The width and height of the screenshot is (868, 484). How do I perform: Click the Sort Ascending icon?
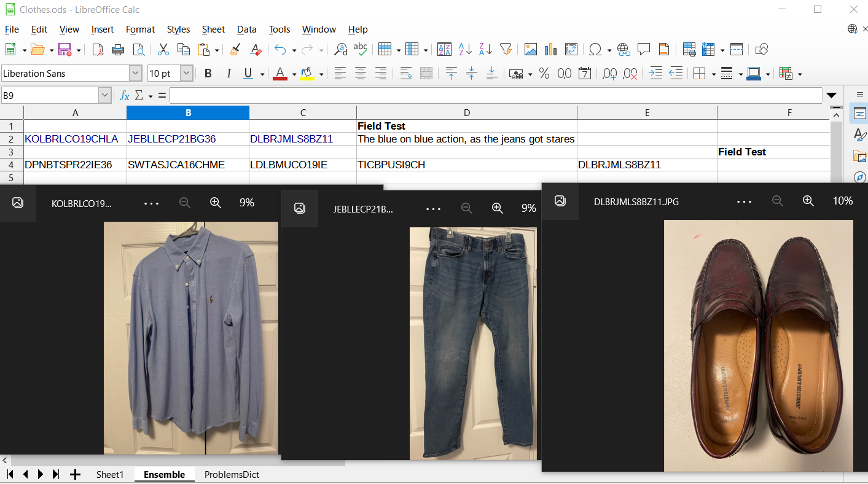pos(465,50)
